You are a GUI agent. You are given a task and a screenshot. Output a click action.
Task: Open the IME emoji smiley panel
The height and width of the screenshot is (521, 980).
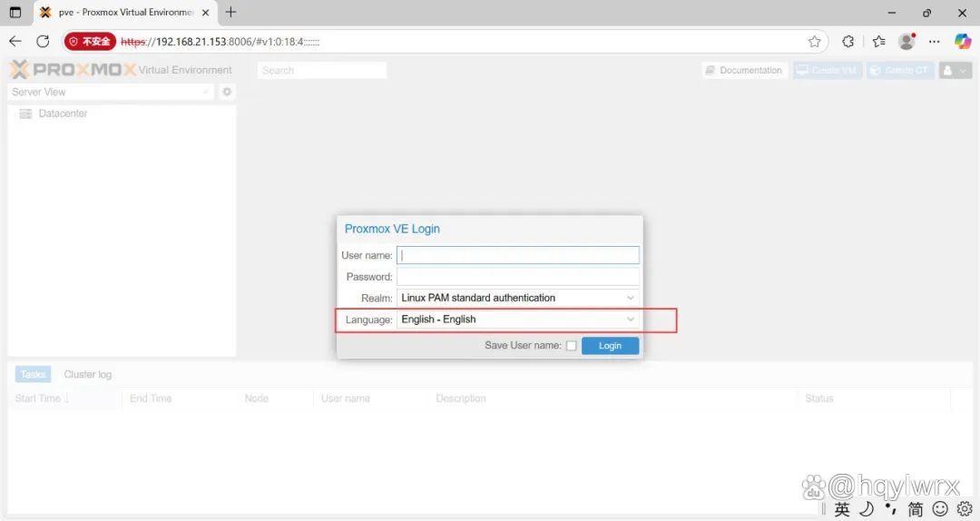click(940, 508)
